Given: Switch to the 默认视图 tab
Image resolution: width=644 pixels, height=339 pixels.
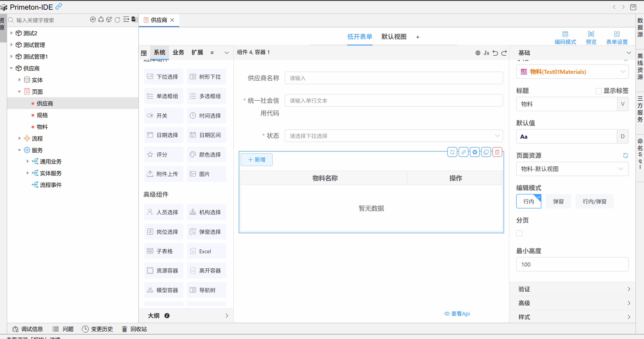Looking at the screenshot, I should 394,37.
